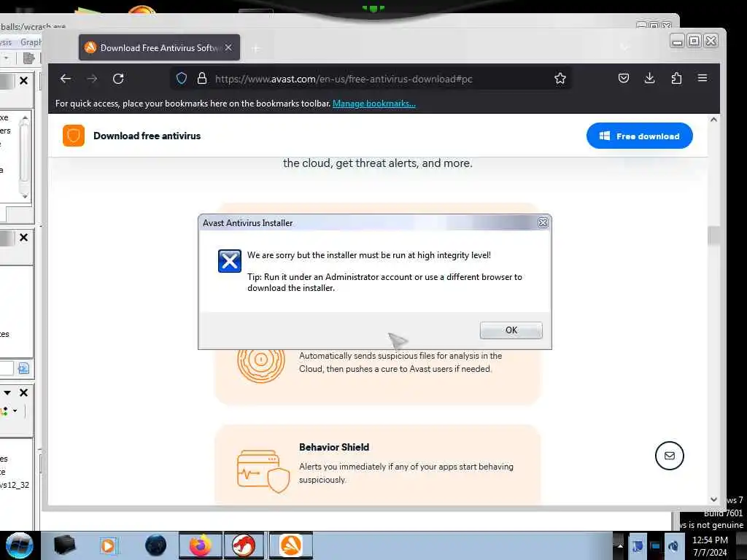Open the network tray icon
Viewport: 747px width, 560px height.
pos(656,545)
